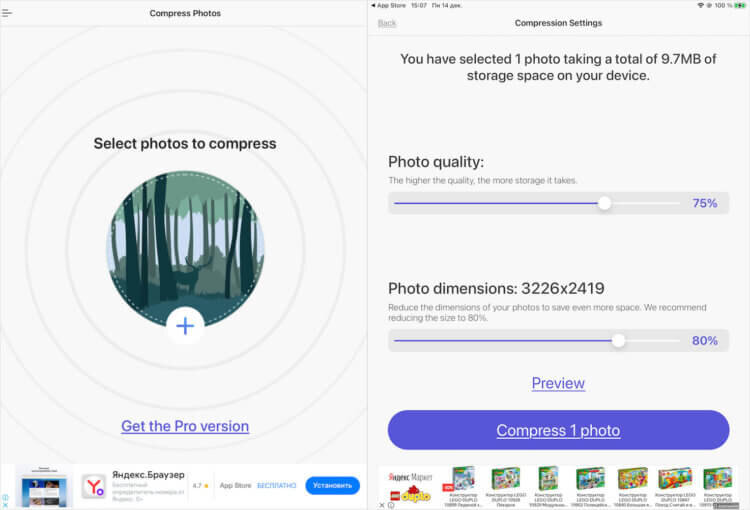Close the Yandex Market ad with X

pos(382,505)
